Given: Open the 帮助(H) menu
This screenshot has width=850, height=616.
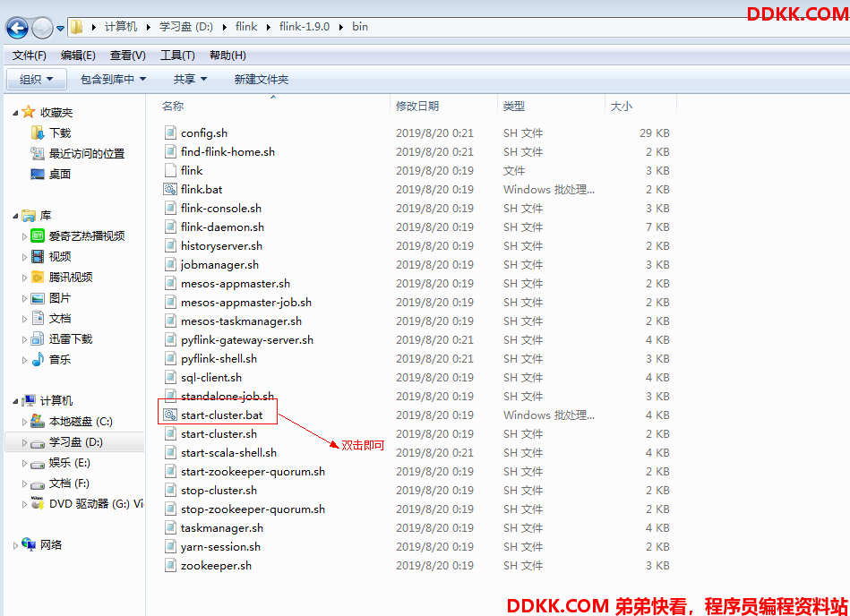Looking at the screenshot, I should click(x=228, y=56).
